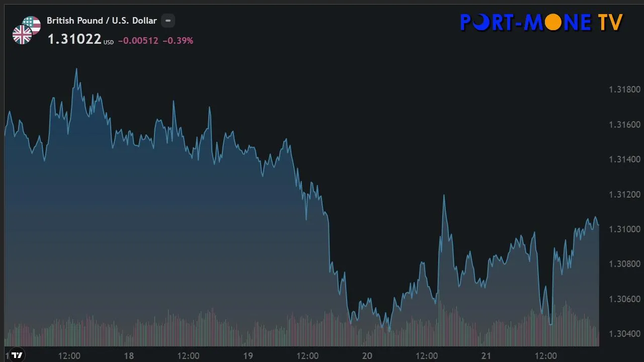Click the 1.31200 price axis label
The width and height of the screenshot is (644, 362).
(624, 195)
